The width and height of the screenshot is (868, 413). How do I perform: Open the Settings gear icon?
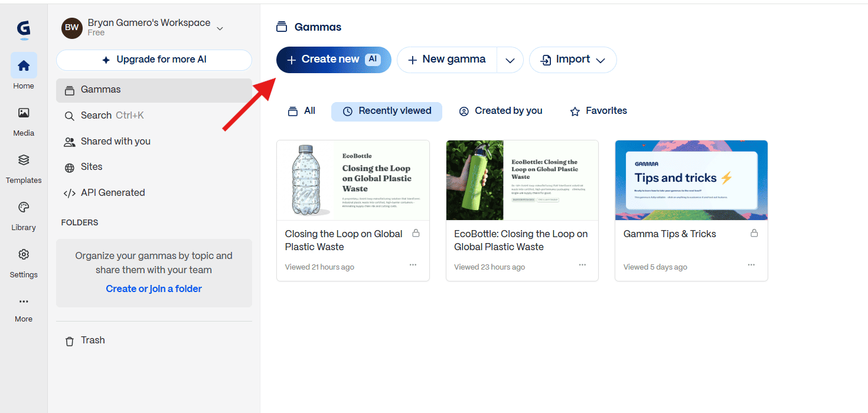pyautogui.click(x=24, y=254)
